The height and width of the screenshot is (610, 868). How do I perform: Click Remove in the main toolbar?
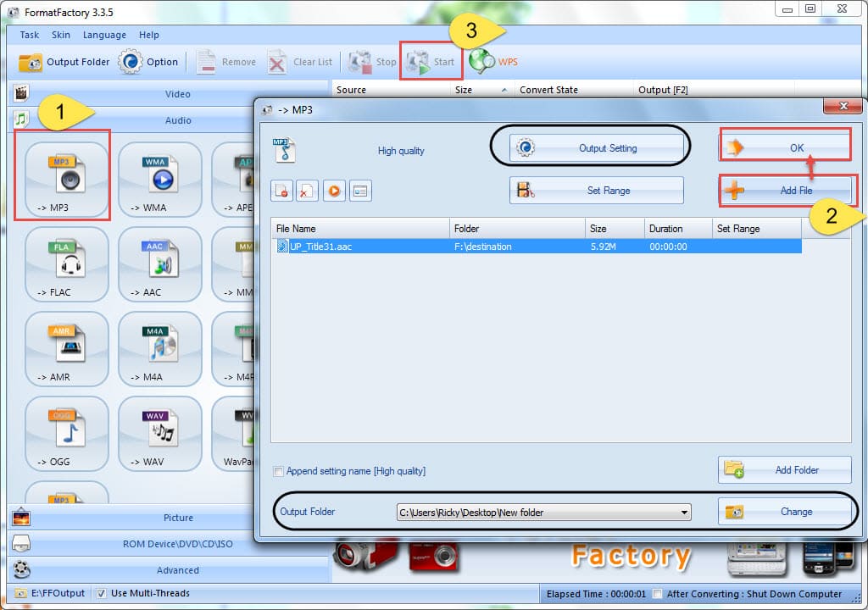click(225, 62)
